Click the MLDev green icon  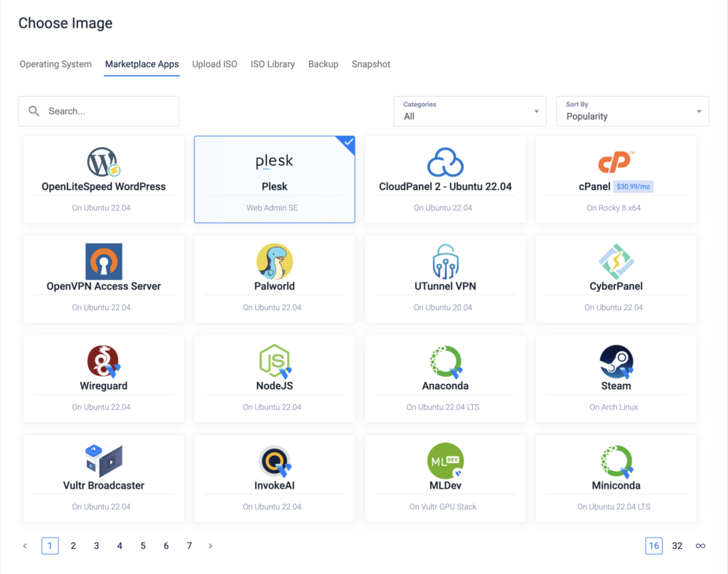[446, 461]
